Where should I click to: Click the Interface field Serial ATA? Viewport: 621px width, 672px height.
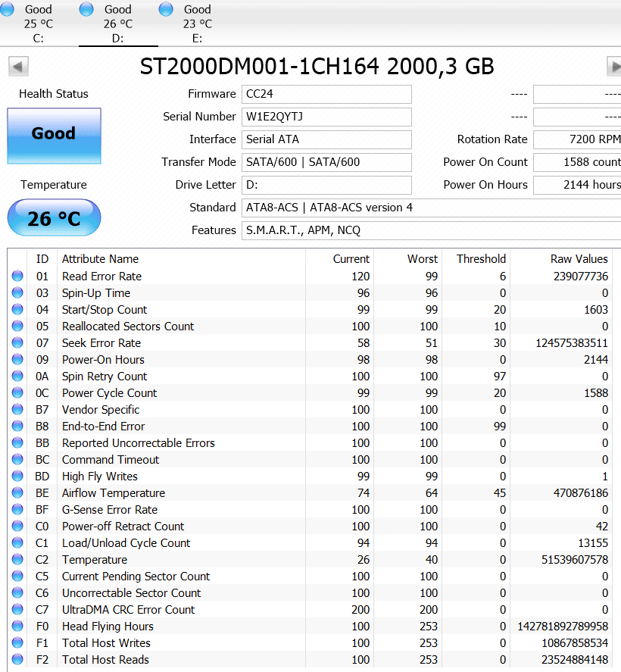326,139
